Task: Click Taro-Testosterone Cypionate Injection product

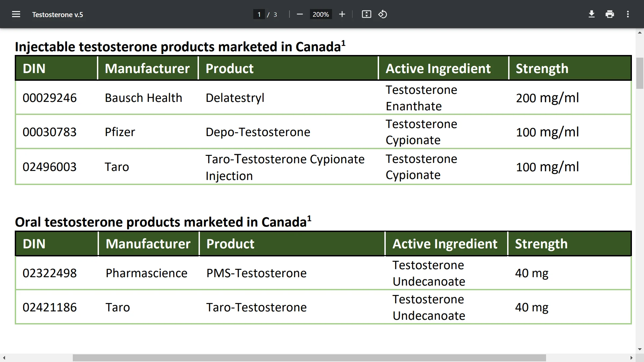Action: pos(285,167)
